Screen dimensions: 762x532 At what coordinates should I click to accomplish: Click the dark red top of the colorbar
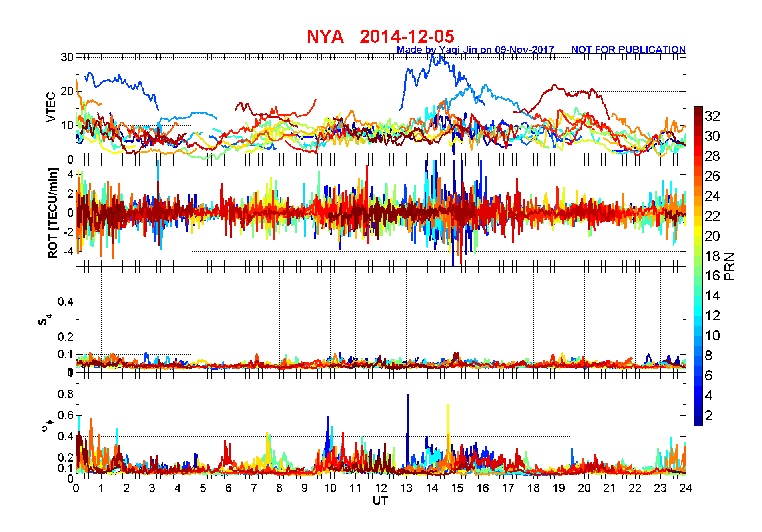(x=698, y=111)
